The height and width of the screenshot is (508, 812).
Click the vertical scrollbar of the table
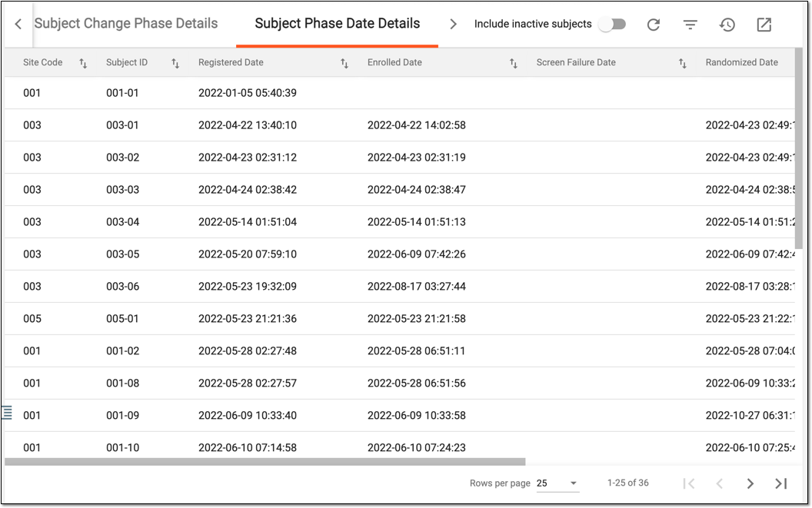pyautogui.click(x=798, y=148)
